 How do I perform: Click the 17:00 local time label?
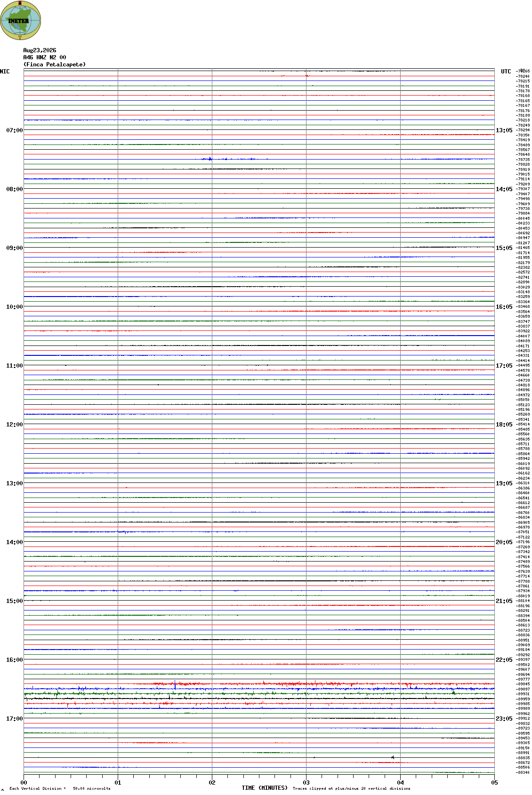(x=14, y=719)
